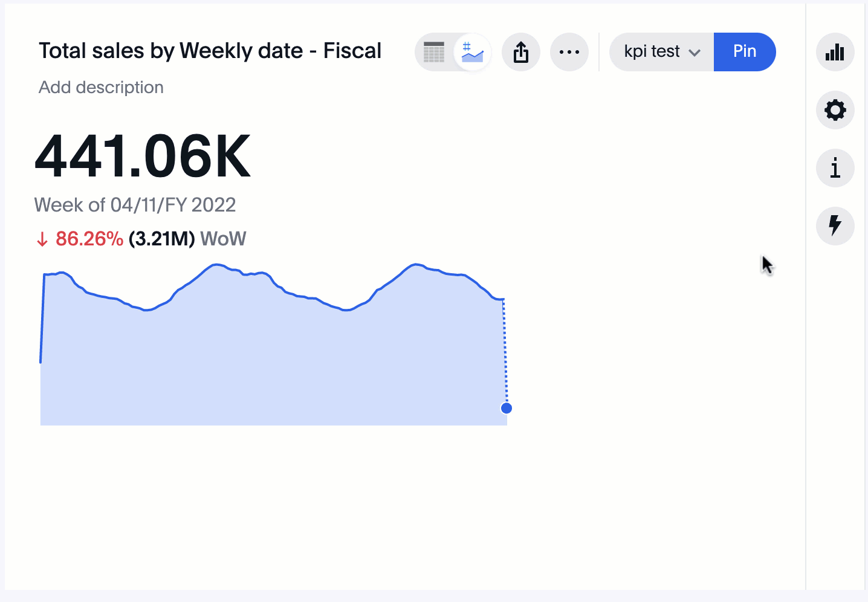Viewport: 868px width, 602px height.
Task: Show the info panel icon
Action: point(835,168)
